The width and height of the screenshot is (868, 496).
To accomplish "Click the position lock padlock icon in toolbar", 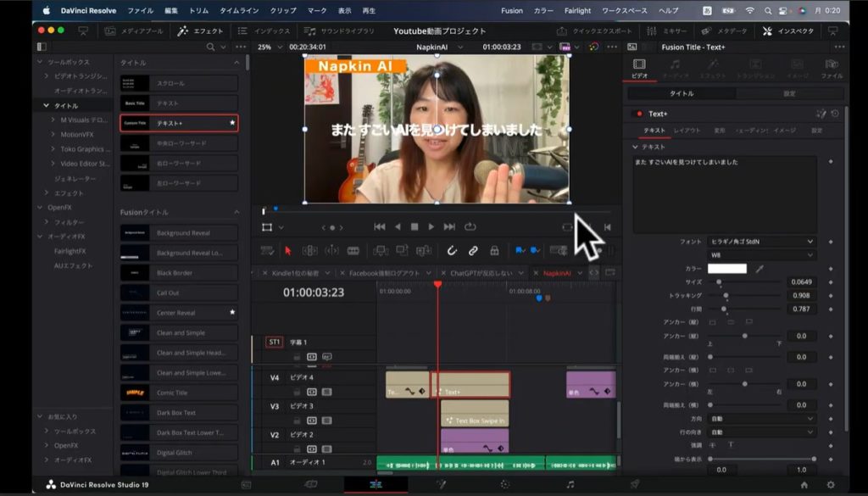I will (494, 251).
